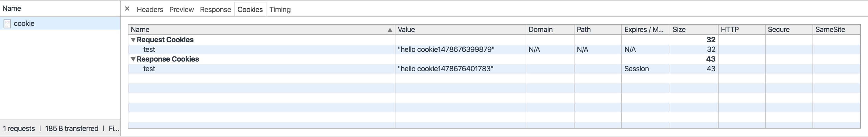
Task: Open the Response tab
Action: 215,9
